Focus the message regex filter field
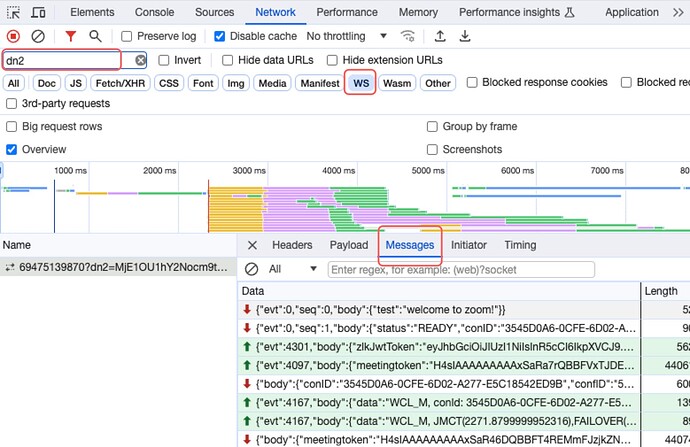Screen dimensions: 690x447 (461, 269)
